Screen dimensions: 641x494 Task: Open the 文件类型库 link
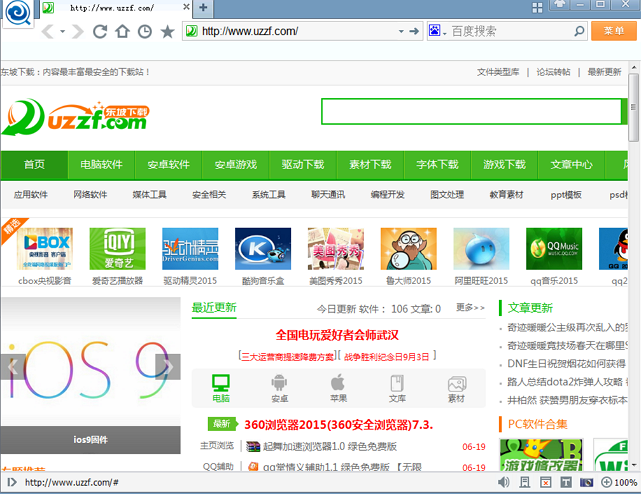pos(498,72)
